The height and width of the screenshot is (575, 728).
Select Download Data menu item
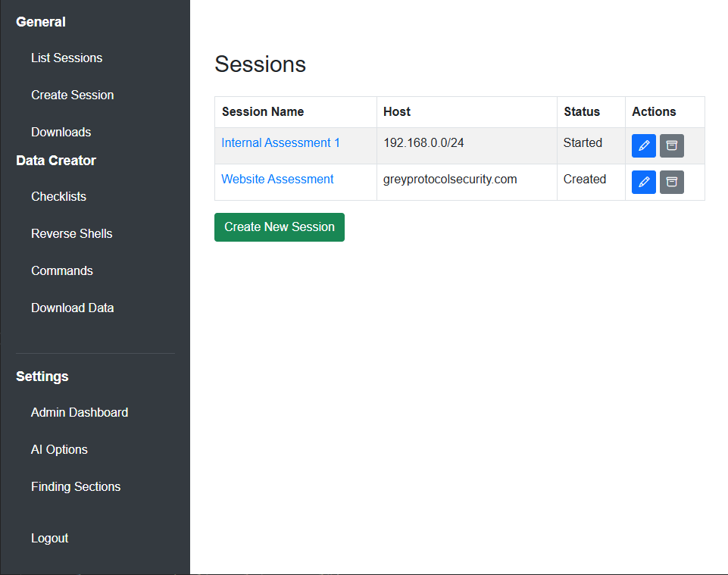coord(72,308)
